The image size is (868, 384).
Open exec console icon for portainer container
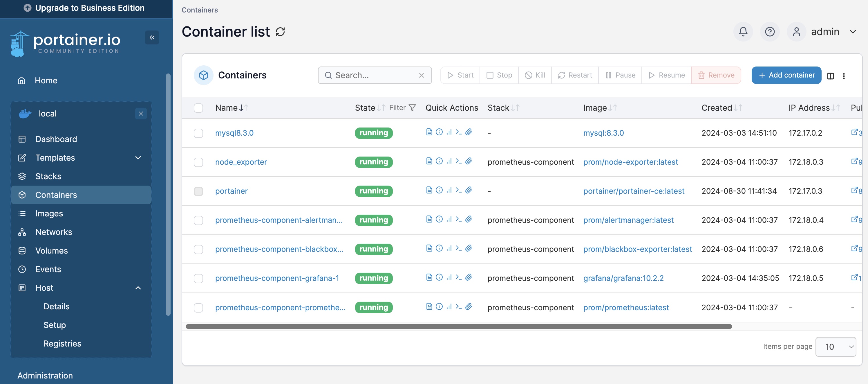click(459, 190)
